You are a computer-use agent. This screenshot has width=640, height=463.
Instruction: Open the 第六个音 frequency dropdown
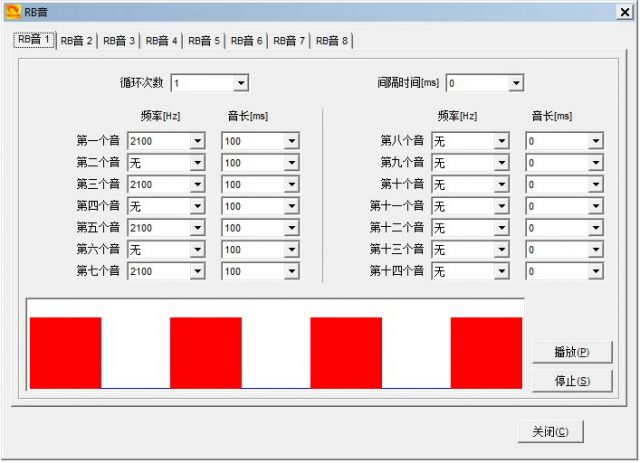pyautogui.click(x=198, y=249)
